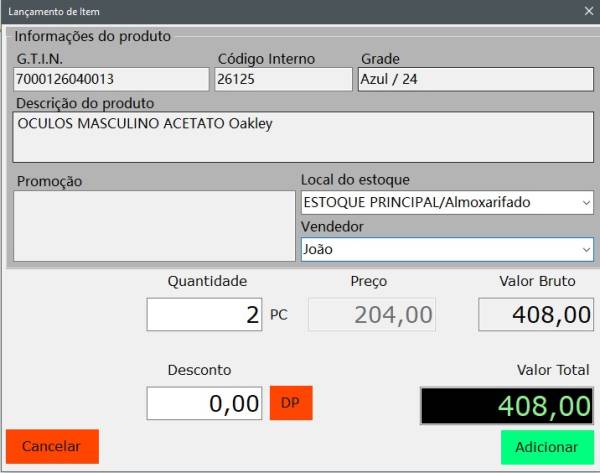Image resolution: width=600 pixels, height=473 pixels.
Task: Focus the Desconto input field
Action: 204,403
